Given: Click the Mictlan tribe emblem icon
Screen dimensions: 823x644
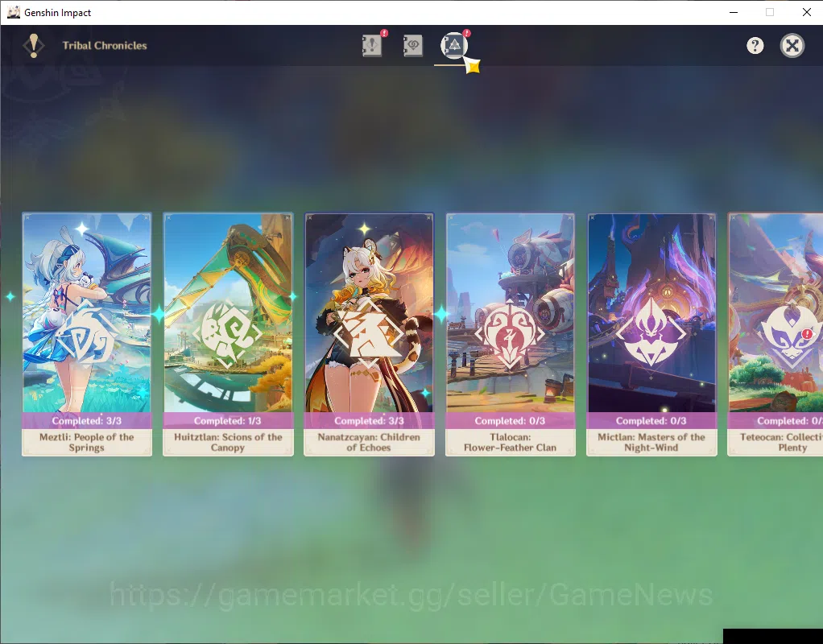Looking at the screenshot, I should (x=651, y=332).
